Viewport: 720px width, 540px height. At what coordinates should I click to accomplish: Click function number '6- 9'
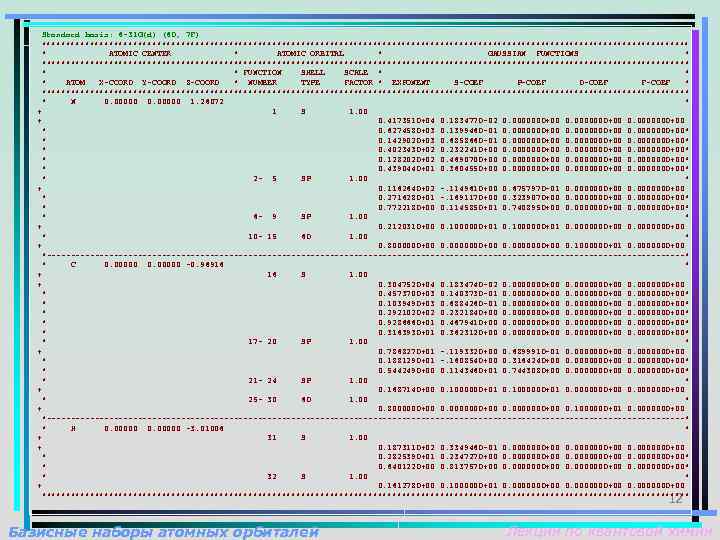[x=265, y=217]
